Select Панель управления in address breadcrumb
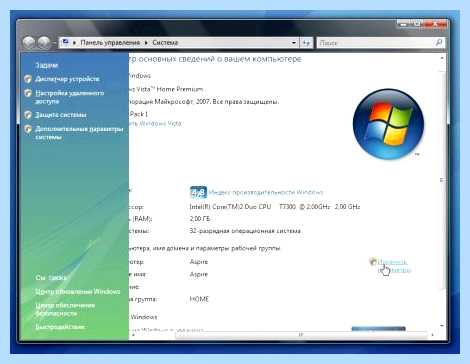Viewport: 470px width, 364px height. pyautogui.click(x=110, y=43)
